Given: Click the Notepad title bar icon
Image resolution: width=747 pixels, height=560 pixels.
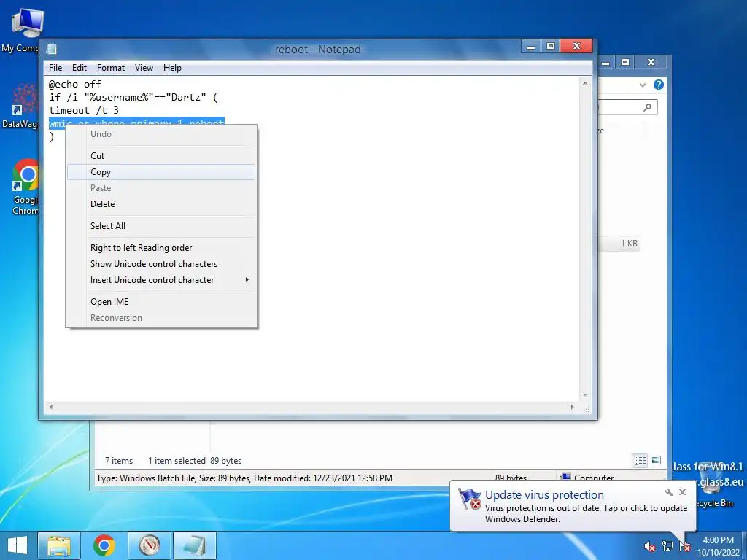Looking at the screenshot, I should [52, 49].
